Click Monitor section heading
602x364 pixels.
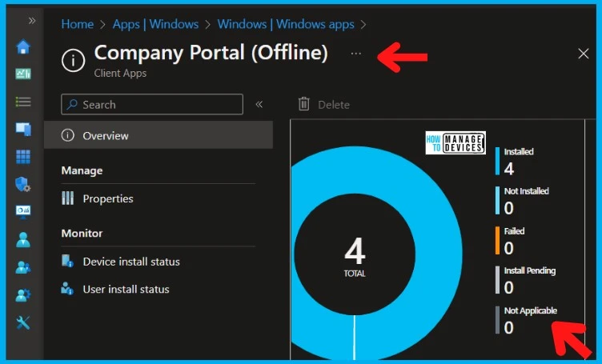point(82,234)
